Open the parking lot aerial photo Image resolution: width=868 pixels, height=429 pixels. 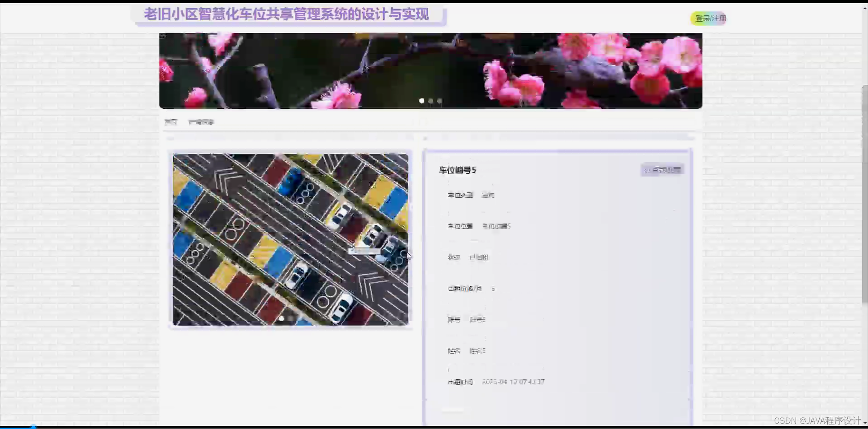tap(290, 239)
